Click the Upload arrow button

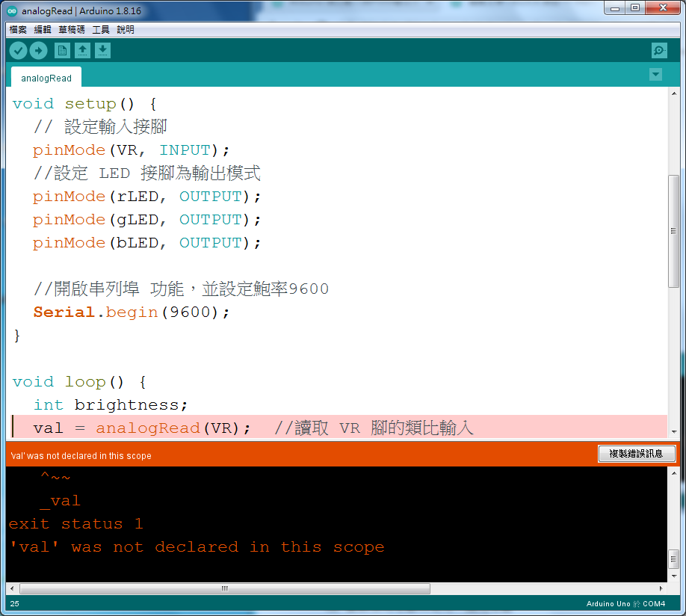pos(39,51)
